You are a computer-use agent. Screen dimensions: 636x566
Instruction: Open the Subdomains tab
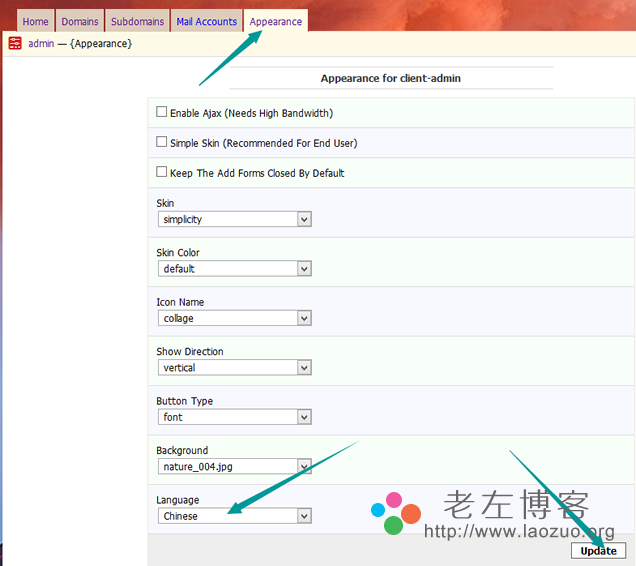138,21
